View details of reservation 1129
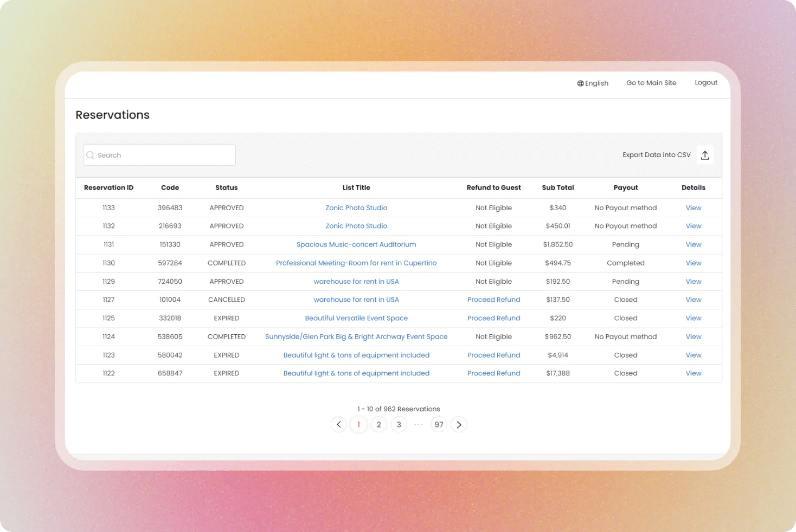Viewport: 796px width, 532px height. [694, 282]
